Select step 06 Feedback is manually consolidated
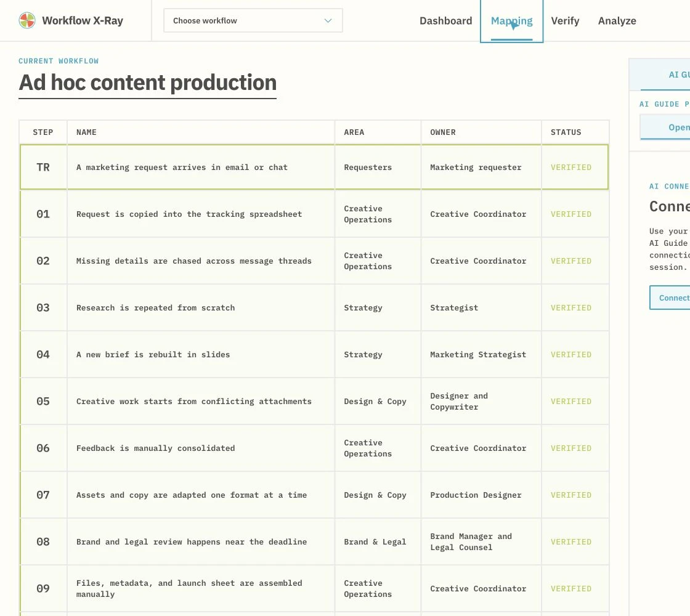The image size is (690, 616). [x=314, y=448]
